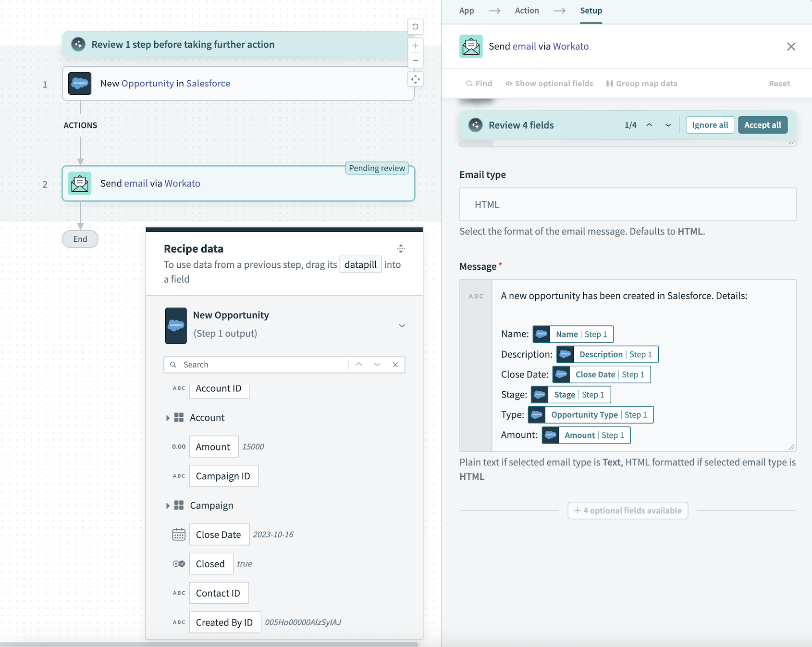Click the Search field in Recipe data
This screenshot has width=812, height=647.
coord(259,364)
